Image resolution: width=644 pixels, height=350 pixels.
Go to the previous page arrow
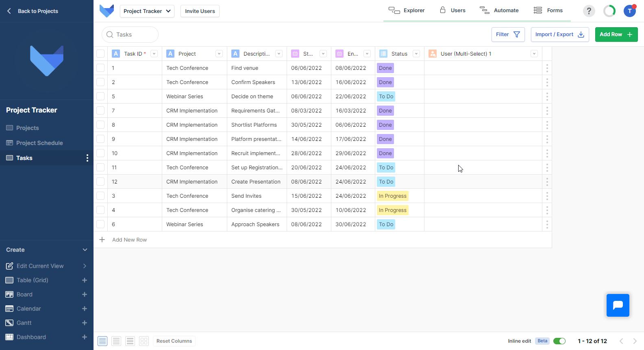(621, 341)
